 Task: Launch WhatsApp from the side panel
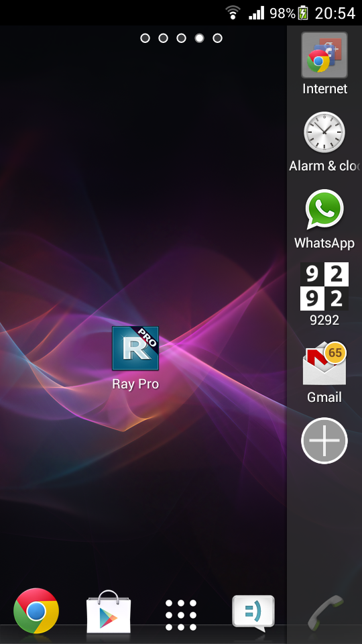(x=324, y=209)
